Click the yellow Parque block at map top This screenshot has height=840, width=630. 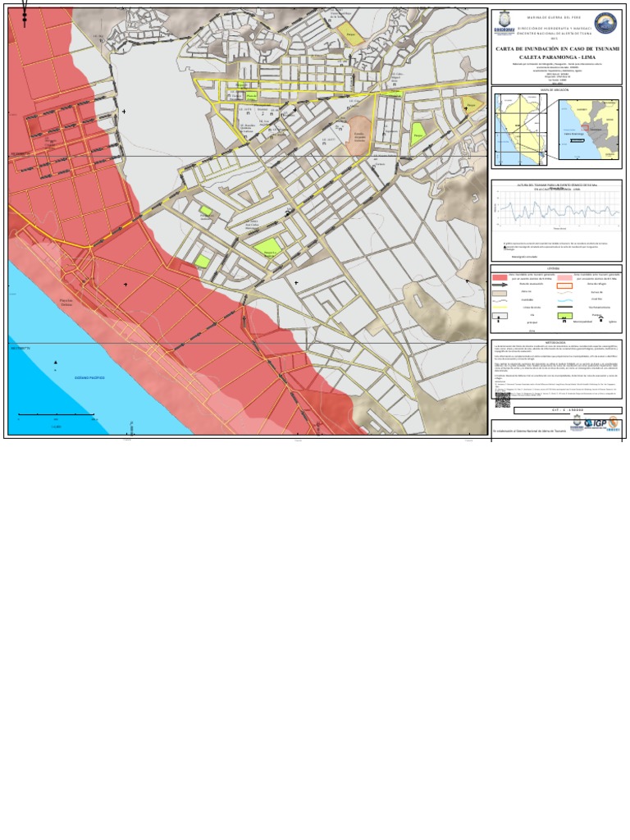coord(350,33)
